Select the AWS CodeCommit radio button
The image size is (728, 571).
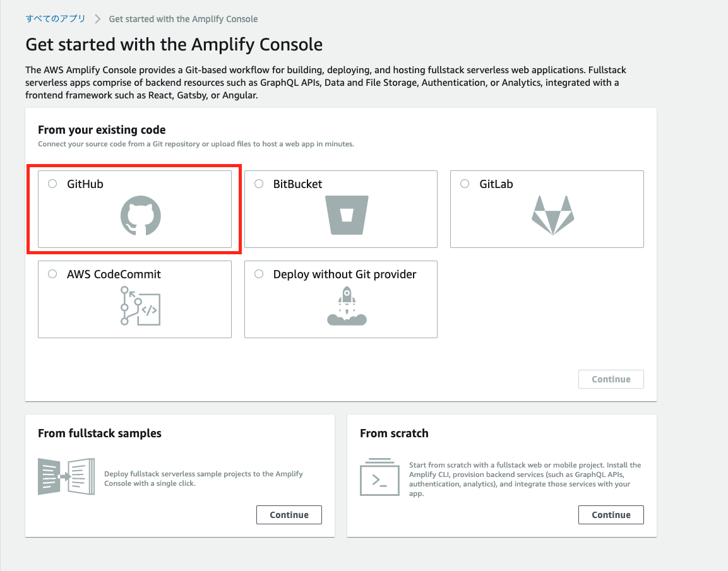pos(52,274)
